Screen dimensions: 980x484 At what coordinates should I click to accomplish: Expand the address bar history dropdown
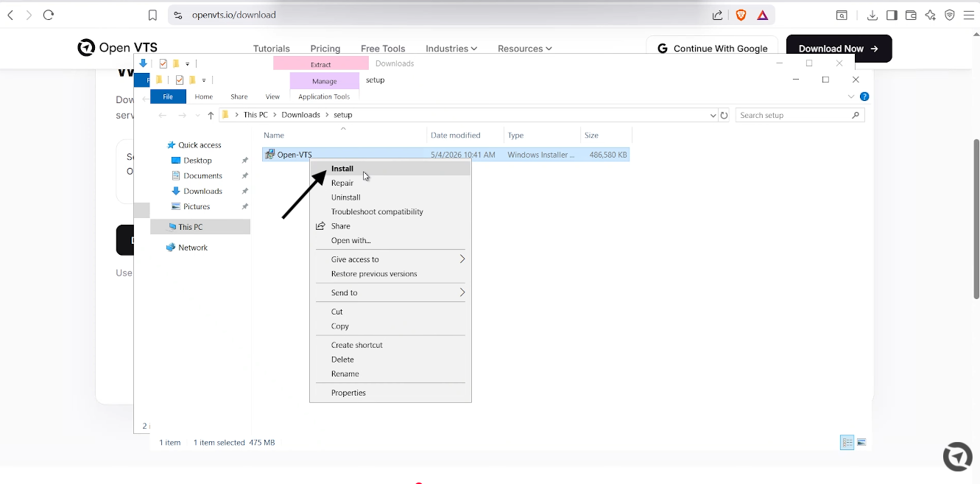click(x=713, y=115)
